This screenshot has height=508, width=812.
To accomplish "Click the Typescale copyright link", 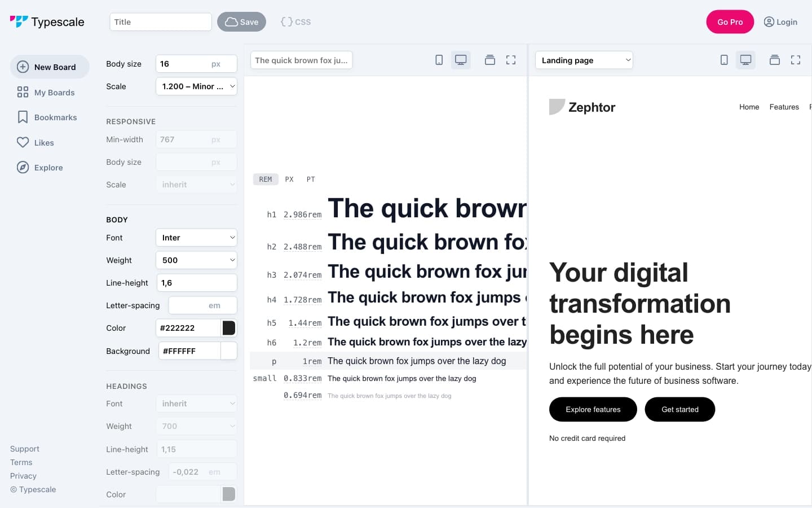I will (x=33, y=489).
